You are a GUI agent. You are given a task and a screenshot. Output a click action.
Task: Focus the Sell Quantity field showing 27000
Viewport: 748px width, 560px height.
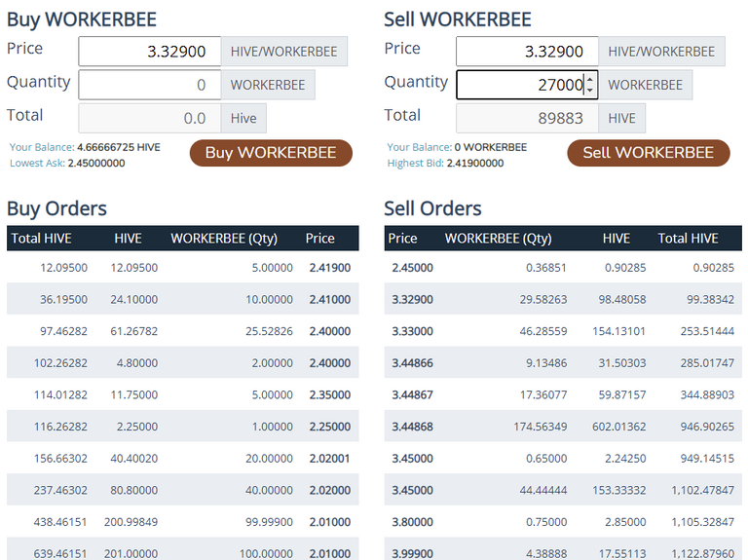pyautogui.click(x=527, y=85)
